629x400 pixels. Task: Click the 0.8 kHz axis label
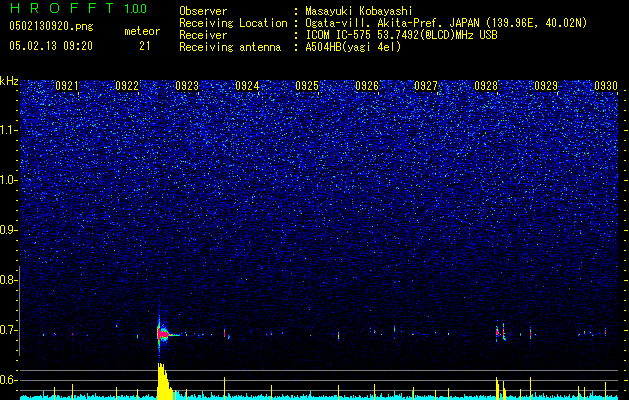click(8, 280)
